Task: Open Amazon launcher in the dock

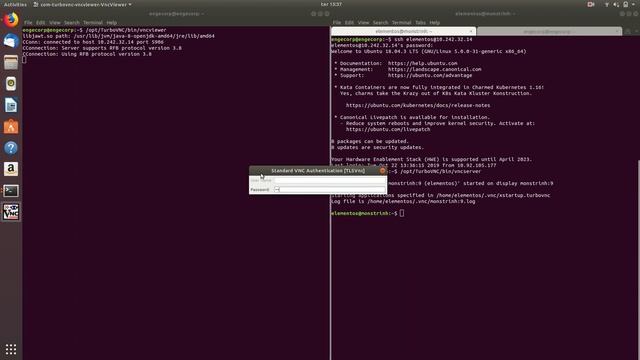Action: pyautogui.click(x=11, y=169)
